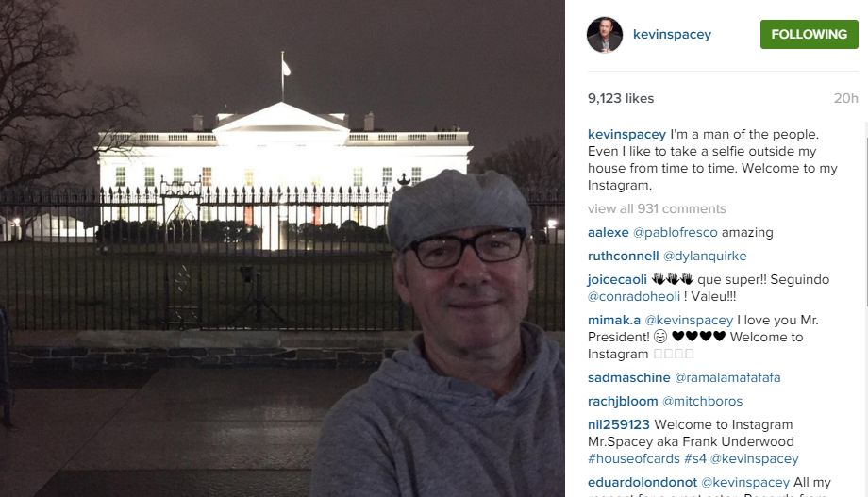
Task: Open commenter aalexe's profile
Action: tap(608, 232)
